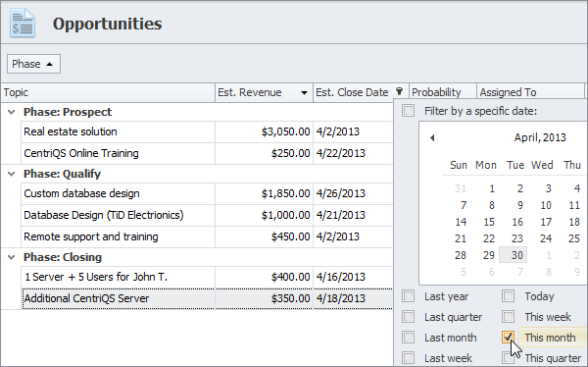The height and width of the screenshot is (367, 588).
Task: Click the Assigned To column header
Action: (x=530, y=92)
